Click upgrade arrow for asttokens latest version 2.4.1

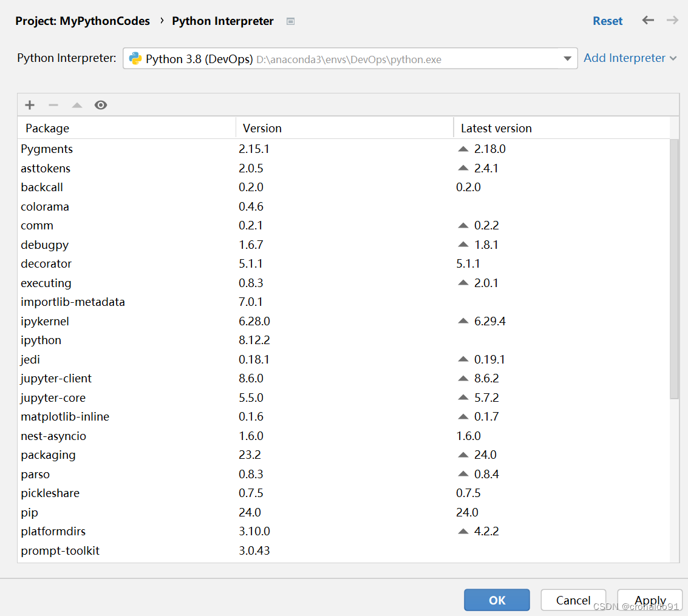coord(463,168)
